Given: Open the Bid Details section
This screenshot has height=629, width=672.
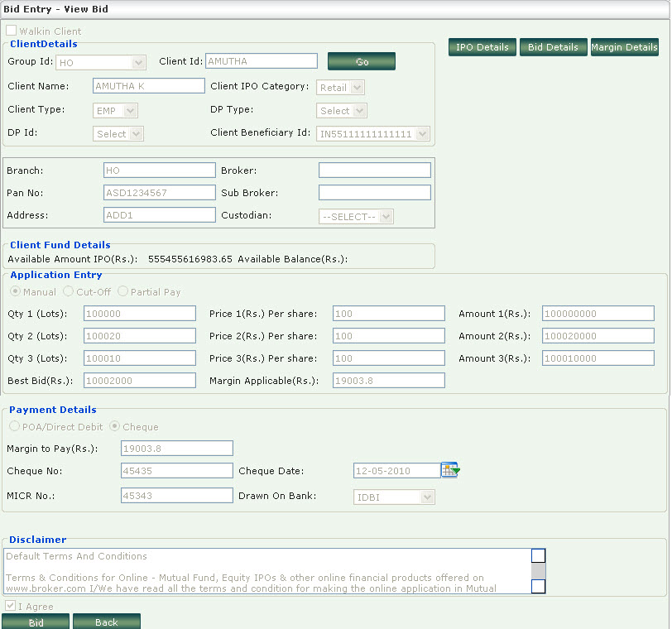Looking at the screenshot, I should (553, 47).
